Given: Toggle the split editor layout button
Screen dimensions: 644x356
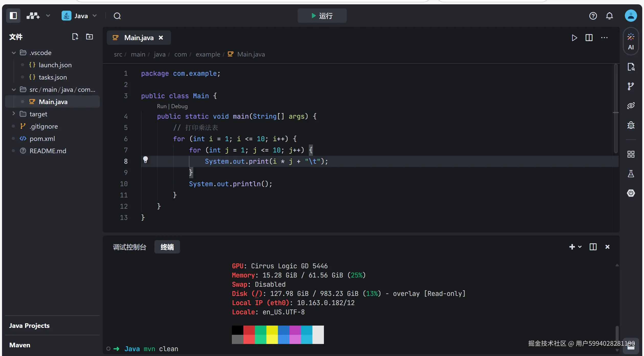Looking at the screenshot, I should [x=589, y=38].
